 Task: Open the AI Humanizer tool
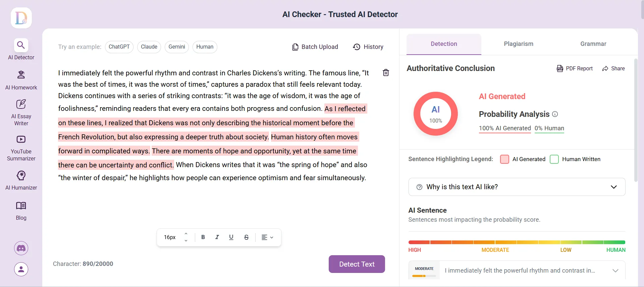(x=21, y=180)
